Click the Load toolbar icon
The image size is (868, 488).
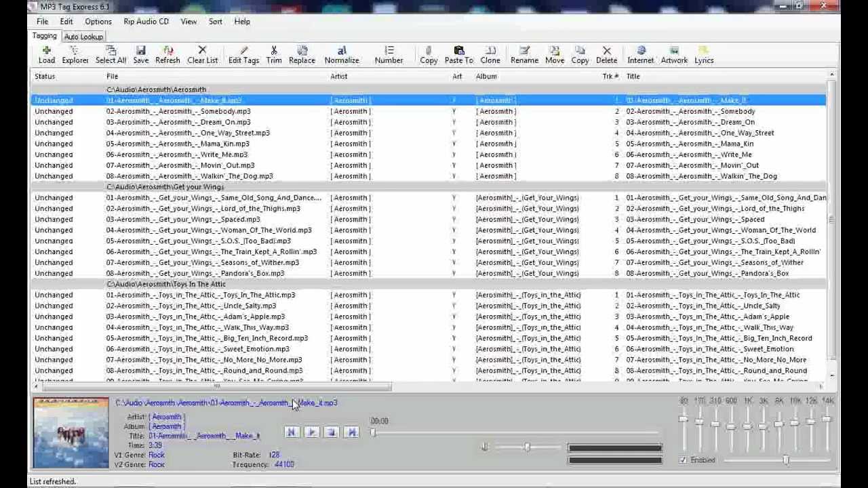(x=47, y=54)
